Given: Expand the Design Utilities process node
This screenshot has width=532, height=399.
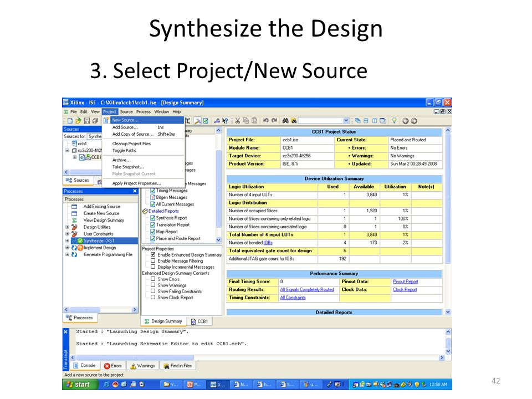Looking at the screenshot, I should [x=67, y=227].
